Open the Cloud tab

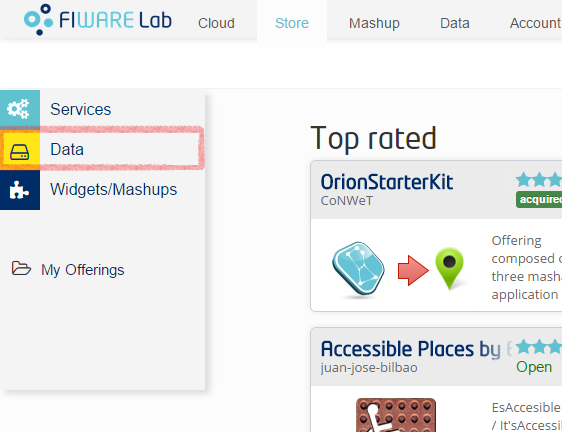[x=216, y=23]
